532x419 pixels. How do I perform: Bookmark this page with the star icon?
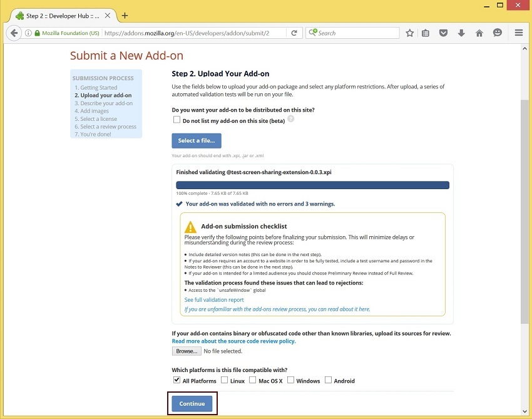[409, 33]
